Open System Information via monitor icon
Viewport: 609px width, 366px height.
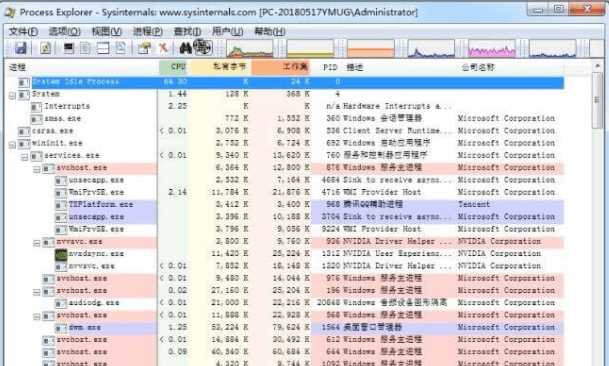(69, 48)
